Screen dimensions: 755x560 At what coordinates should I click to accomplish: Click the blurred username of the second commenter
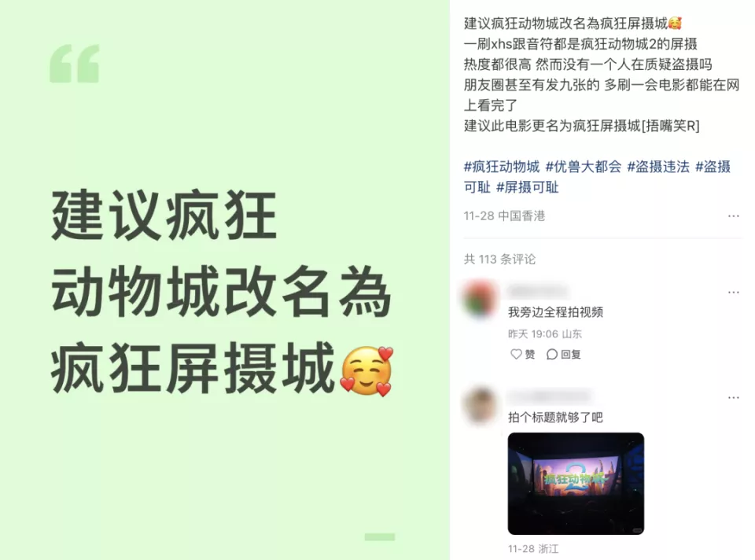(x=550, y=396)
